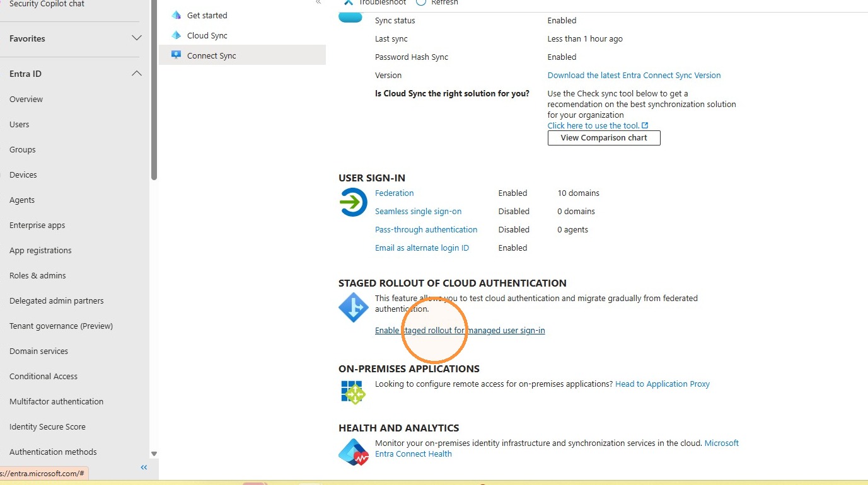Open the Seamless single sign-on link
This screenshot has width=868, height=485.
(419, 211)
